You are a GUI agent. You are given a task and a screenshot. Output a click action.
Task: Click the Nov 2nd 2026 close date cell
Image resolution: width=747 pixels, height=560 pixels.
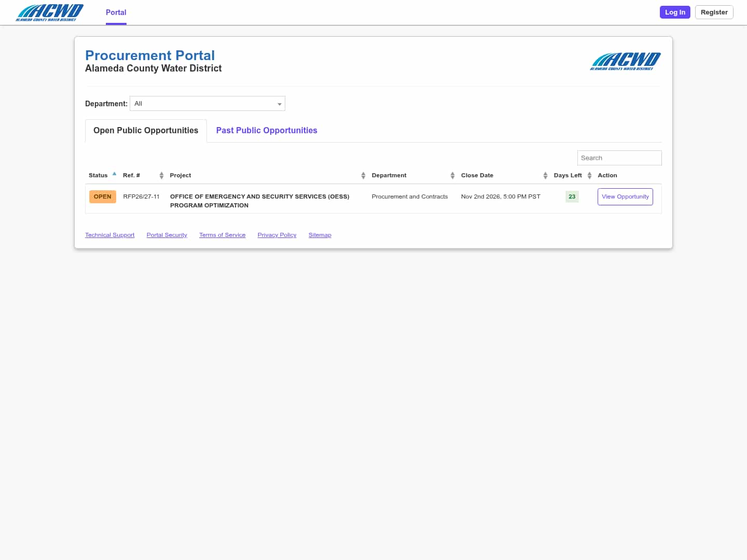coord(501,197)
